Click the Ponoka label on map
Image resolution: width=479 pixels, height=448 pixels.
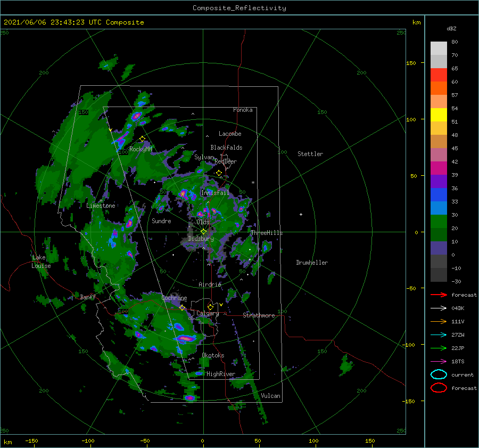(243, 110)
